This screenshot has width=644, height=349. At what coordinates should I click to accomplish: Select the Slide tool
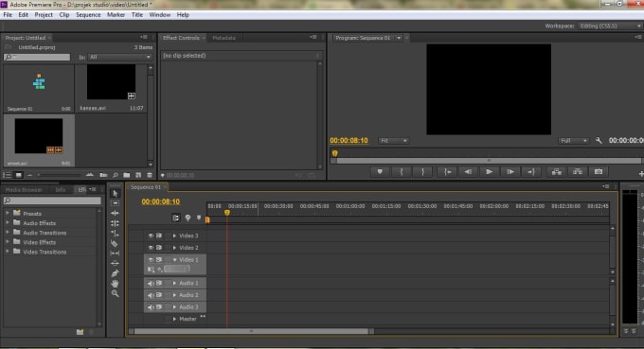click(x=115, y=263)
